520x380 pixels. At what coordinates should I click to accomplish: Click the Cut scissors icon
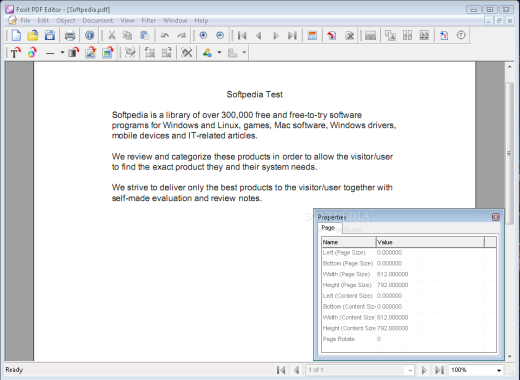tap(112, 35)
